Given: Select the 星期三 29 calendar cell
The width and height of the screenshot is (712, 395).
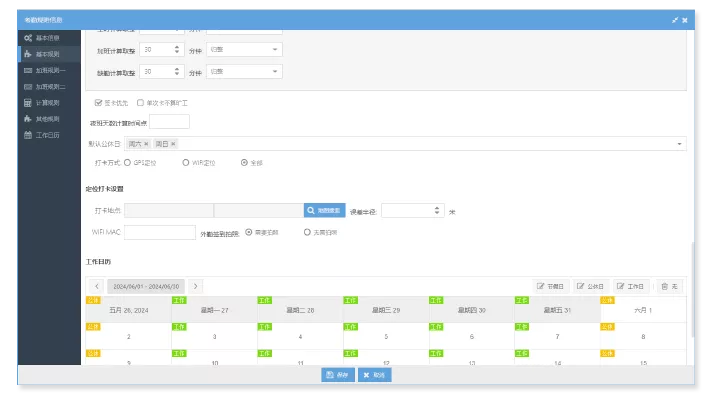Looking at the screenshot, I should click(386, 310).
